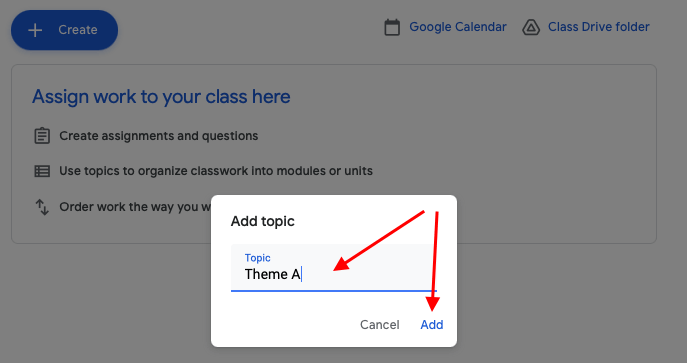Click the plus icon in Create button
Viewport: 687px width, 363px height.
[x=35, y=30]
